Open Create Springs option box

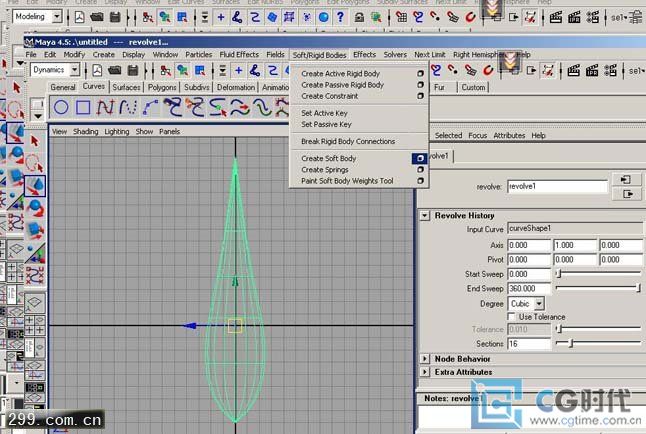[420, 169]
